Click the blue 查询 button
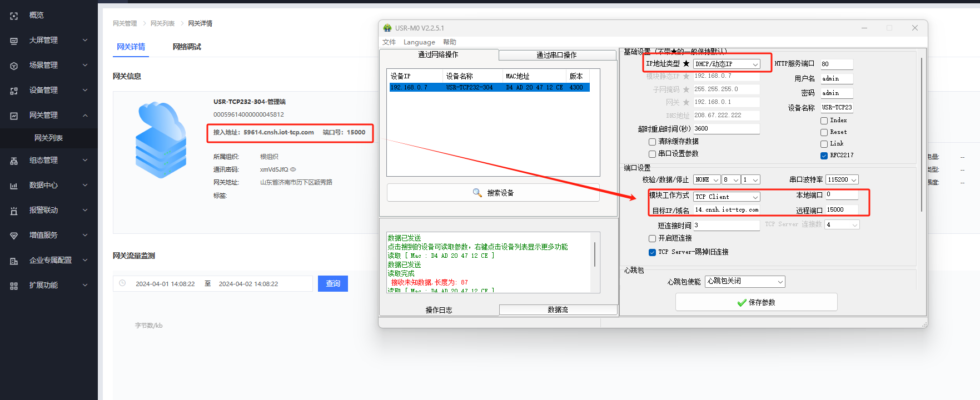The height and width of the screenshot is (400, 980). point(333,283)
